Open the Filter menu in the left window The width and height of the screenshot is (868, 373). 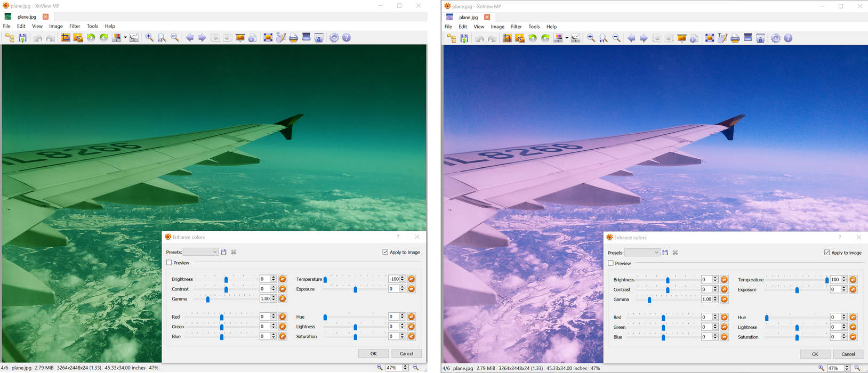pos(75,26)
